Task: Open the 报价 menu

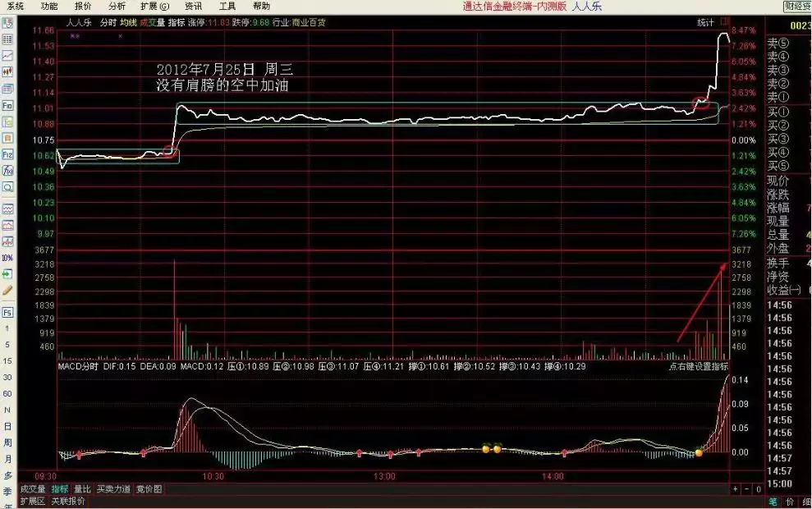Action: point(83,7)
